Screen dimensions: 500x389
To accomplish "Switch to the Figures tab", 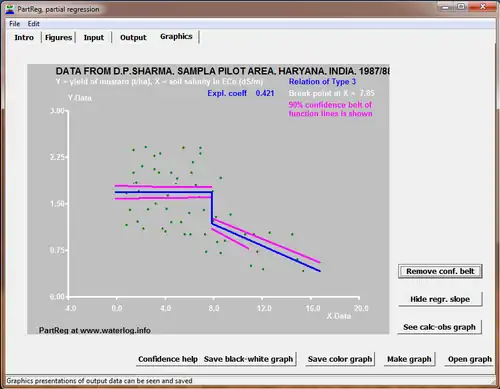I will 58,37.
